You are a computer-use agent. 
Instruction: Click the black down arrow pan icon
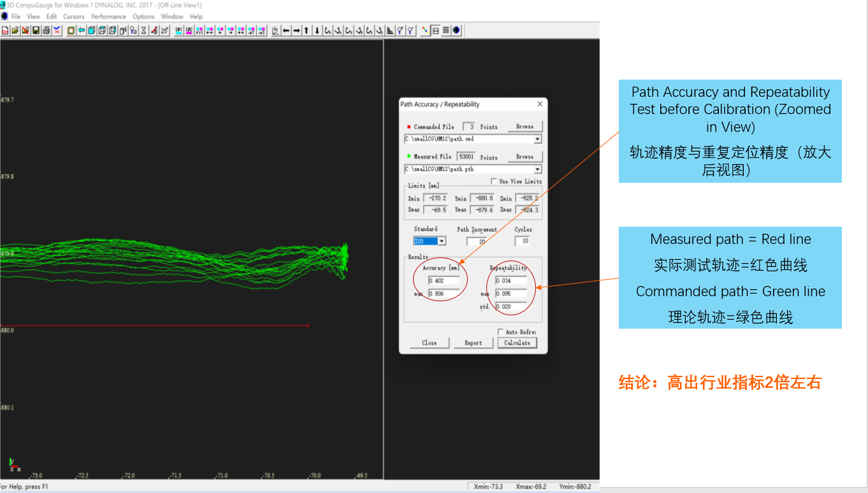click(317, 31)
